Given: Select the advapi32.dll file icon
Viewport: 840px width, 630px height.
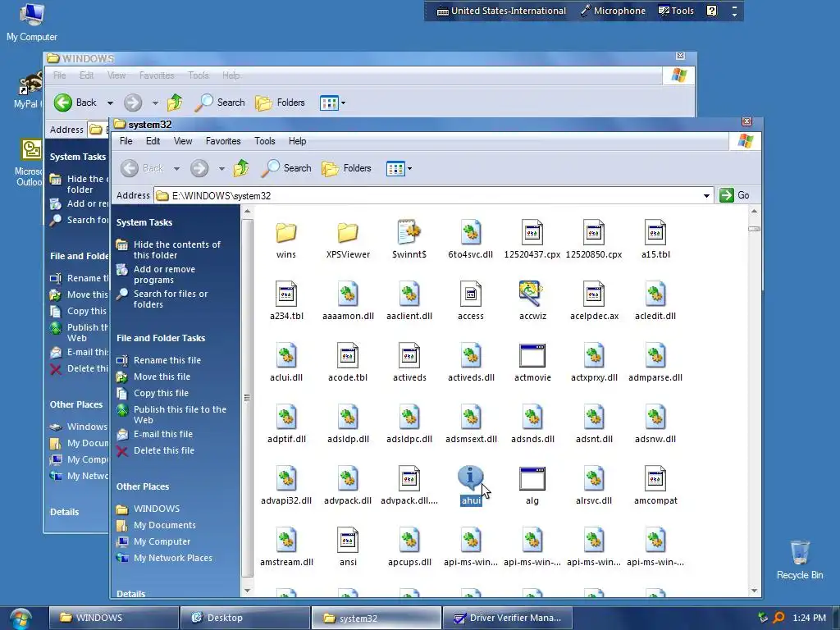Looking at the screenshot, I should pos(286,478).
